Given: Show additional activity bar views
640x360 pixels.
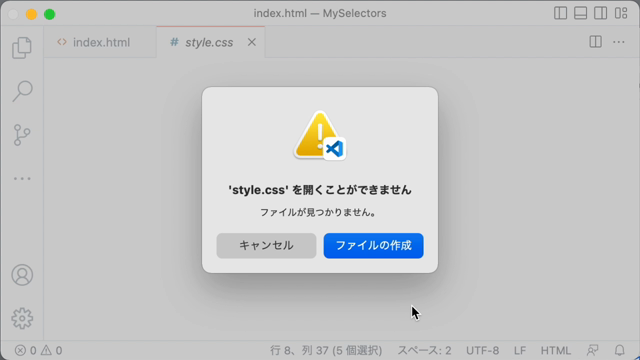Looking at the screenshot, I should [22, 178].
